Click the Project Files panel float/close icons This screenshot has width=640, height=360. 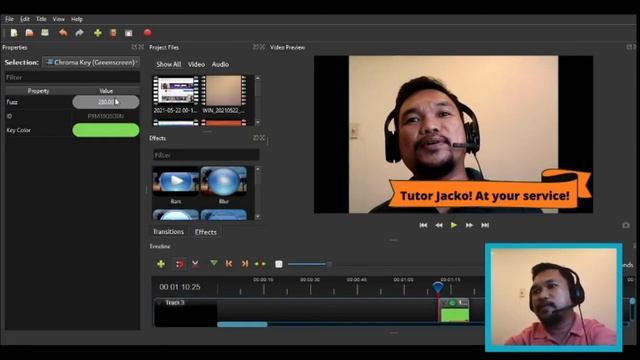(x=259, y=47)
